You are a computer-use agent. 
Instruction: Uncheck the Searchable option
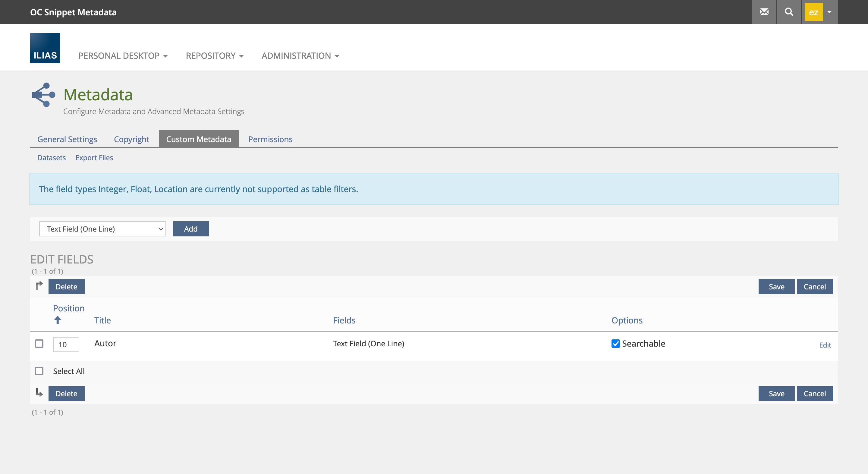pos(615,343)
